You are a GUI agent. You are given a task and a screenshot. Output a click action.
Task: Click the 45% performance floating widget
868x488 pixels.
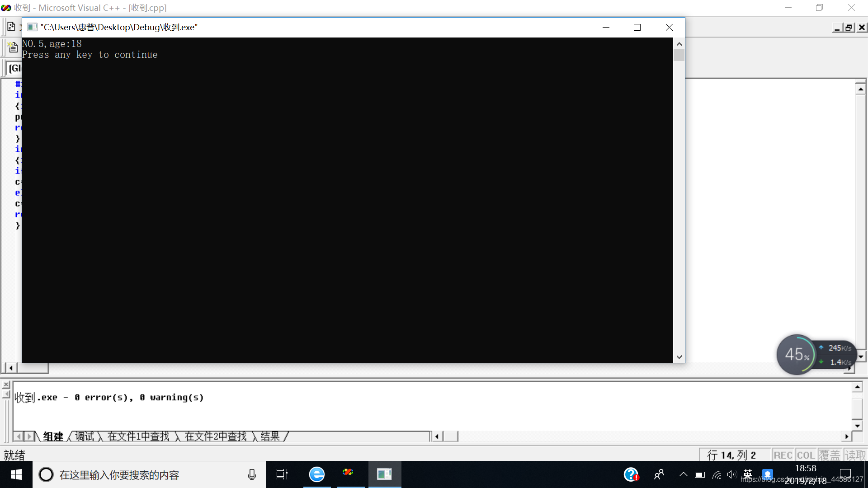point(797,355)
